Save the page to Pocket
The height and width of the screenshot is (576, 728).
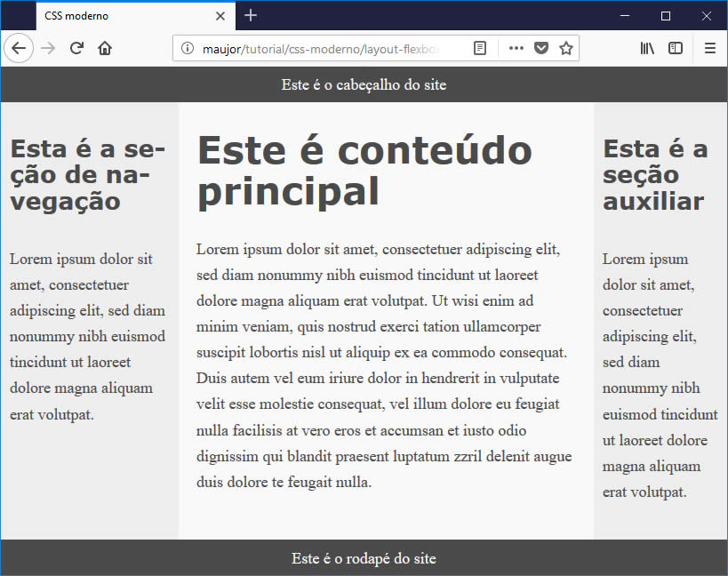coord(540,48)
